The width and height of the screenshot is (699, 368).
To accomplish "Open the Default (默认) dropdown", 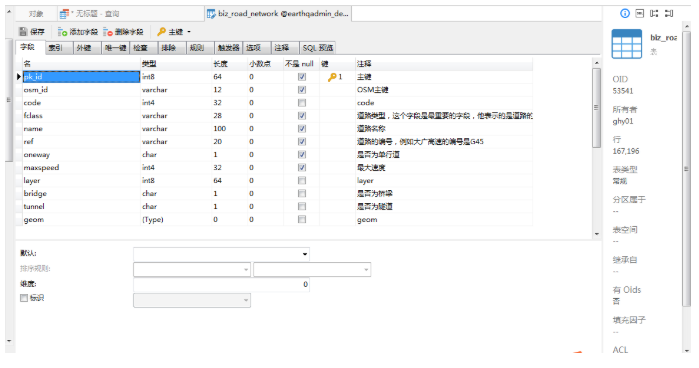I will coord(305,254).
